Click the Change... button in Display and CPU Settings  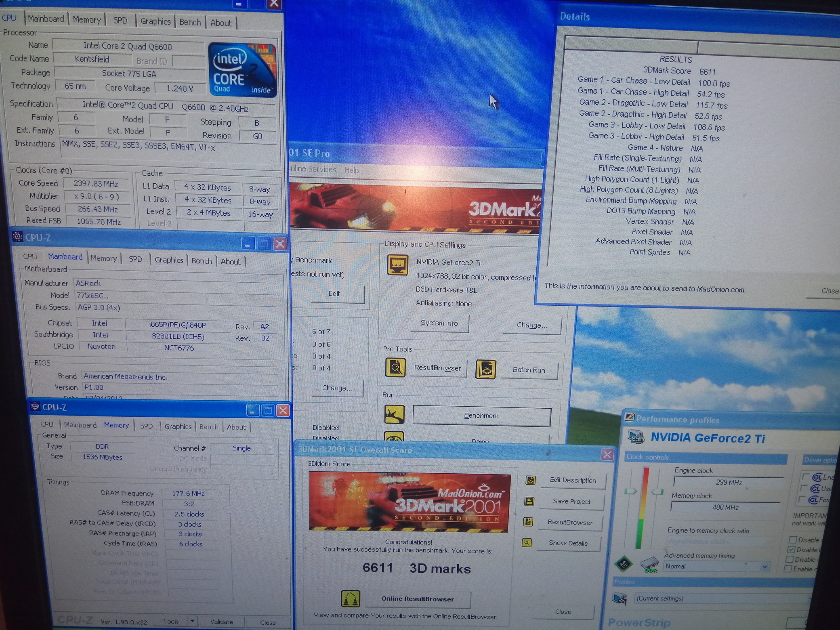(x=532, y=325)
